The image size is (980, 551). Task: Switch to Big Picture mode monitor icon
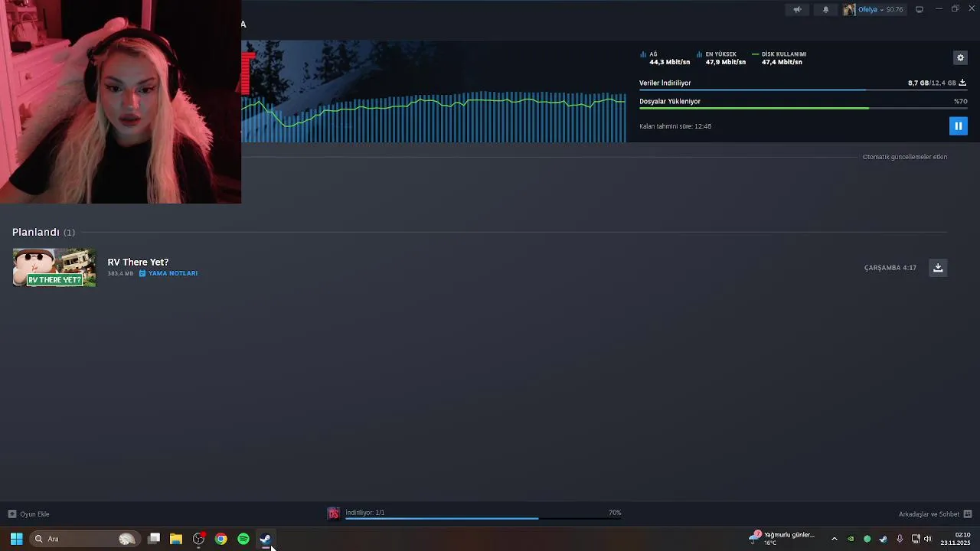pos(920,9)
